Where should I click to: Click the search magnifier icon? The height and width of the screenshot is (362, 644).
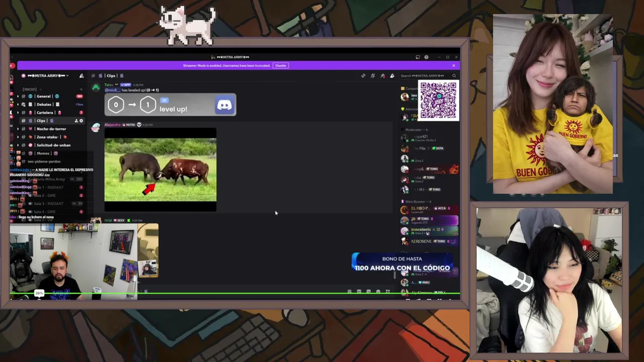(454, 75)
